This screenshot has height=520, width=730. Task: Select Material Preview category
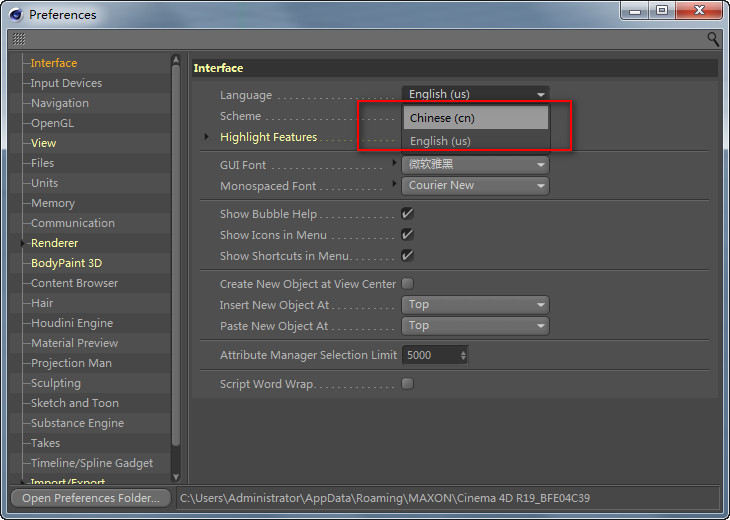(x=74, y=343)
